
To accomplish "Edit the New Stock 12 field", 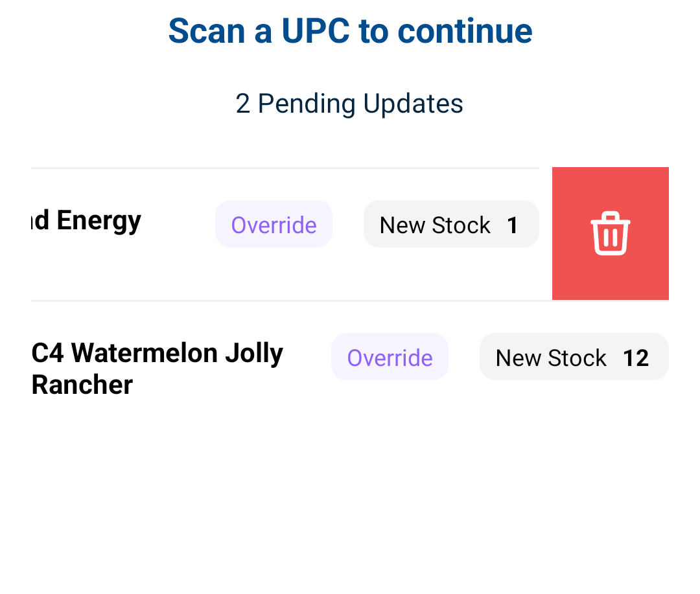I will [x=574, y=357].
